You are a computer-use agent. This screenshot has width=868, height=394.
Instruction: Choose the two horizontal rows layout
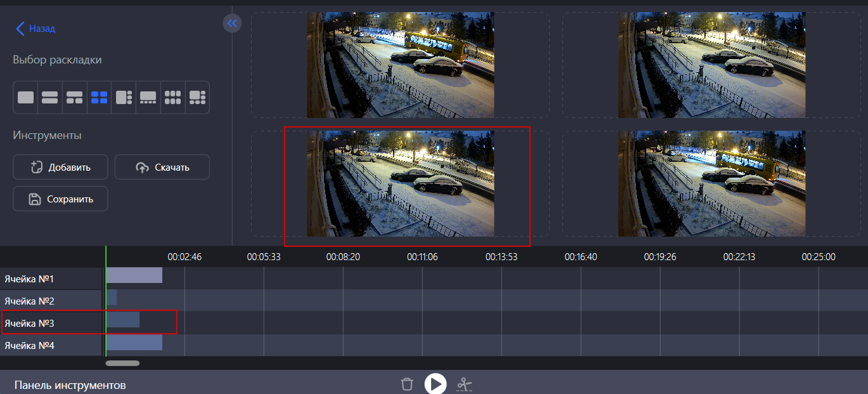tap(50, 97)
